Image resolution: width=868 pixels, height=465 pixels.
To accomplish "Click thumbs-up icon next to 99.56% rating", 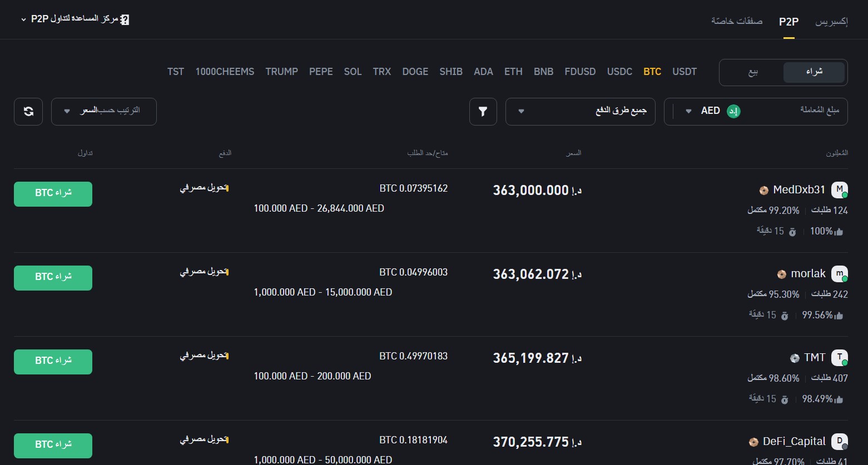I will pyautogui.click(x=839, y=316).
